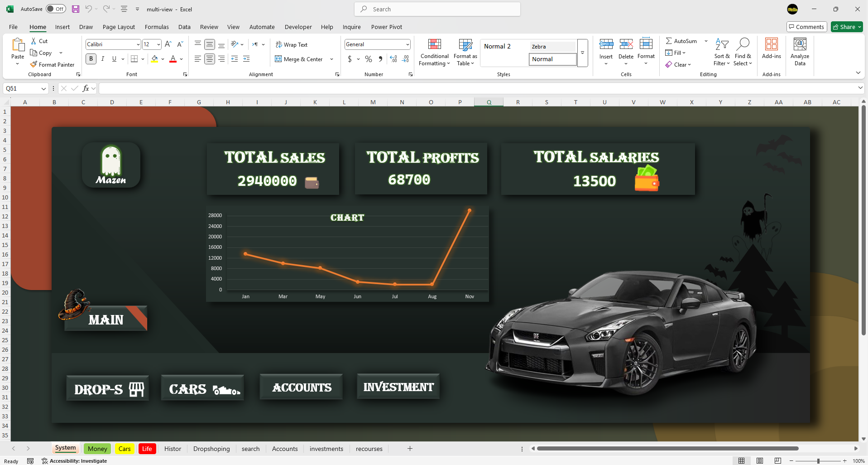
Task: Switch to the Dropshoping sheet tab
Action: 211,449
